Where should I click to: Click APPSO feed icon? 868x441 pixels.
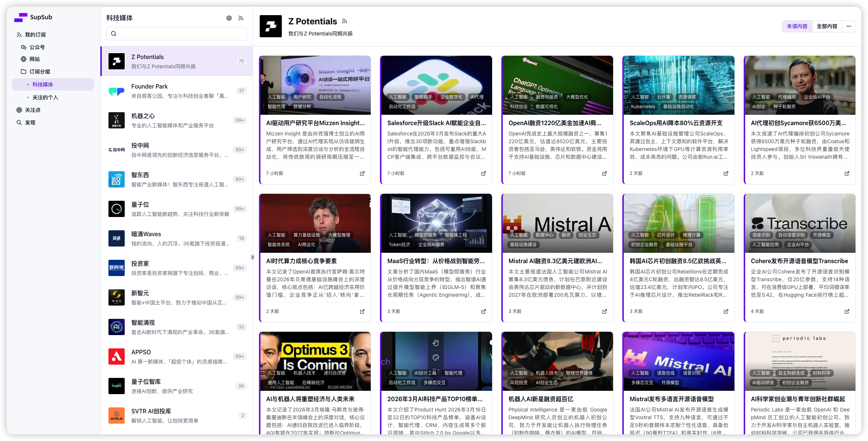[117, 356]
